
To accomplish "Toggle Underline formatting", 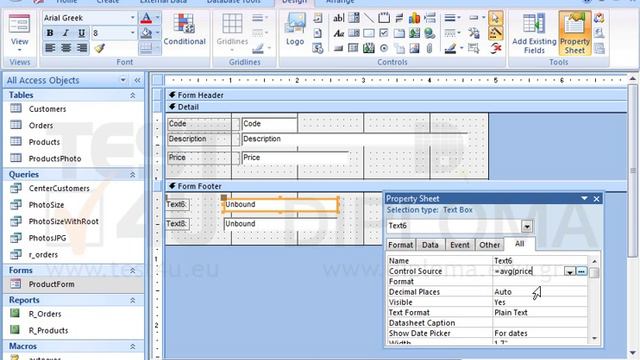I will (82, 33).
